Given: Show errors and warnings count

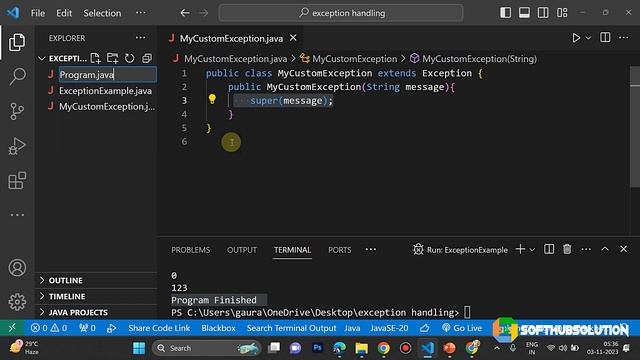Looking at the screenshot, I should tap(49, 328).
